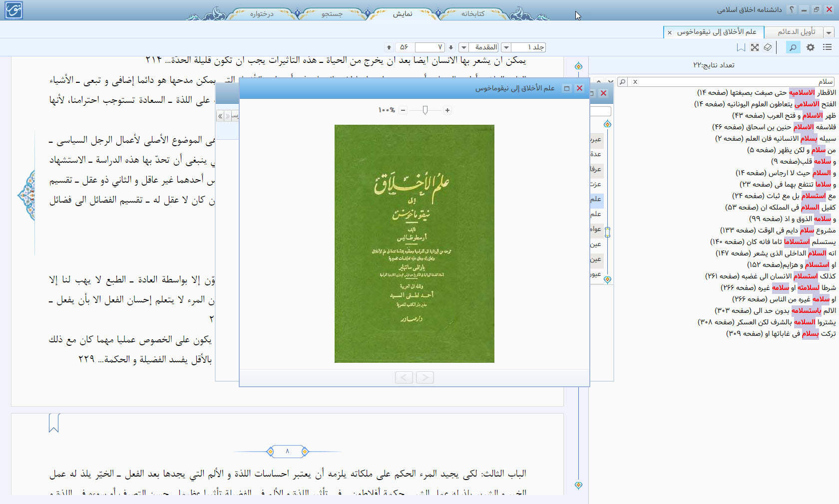This screenshot has width=839, height=504.
Task: Open the settings gear in sidebar toolbar
Action: click(x=811, y=47)
